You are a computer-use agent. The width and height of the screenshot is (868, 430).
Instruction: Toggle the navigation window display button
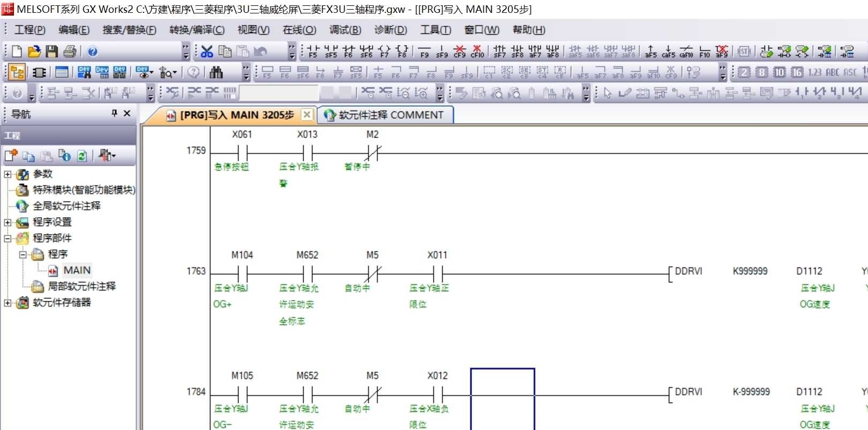coord(17,72)
